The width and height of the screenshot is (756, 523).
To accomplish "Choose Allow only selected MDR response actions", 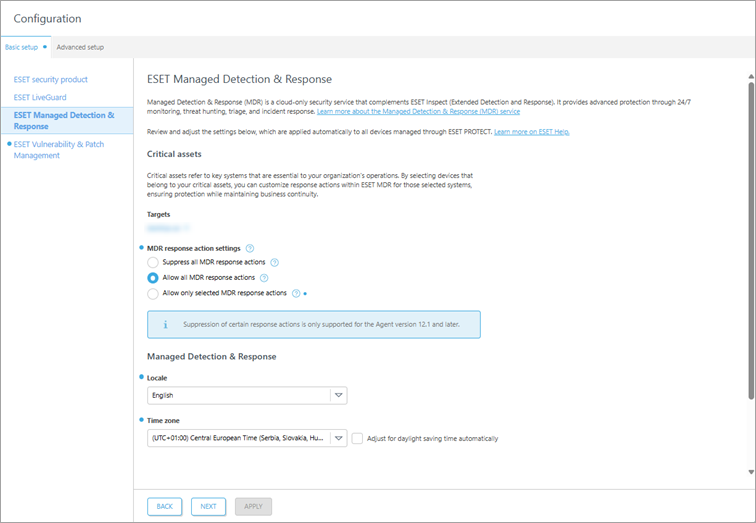I will (153, 294).
